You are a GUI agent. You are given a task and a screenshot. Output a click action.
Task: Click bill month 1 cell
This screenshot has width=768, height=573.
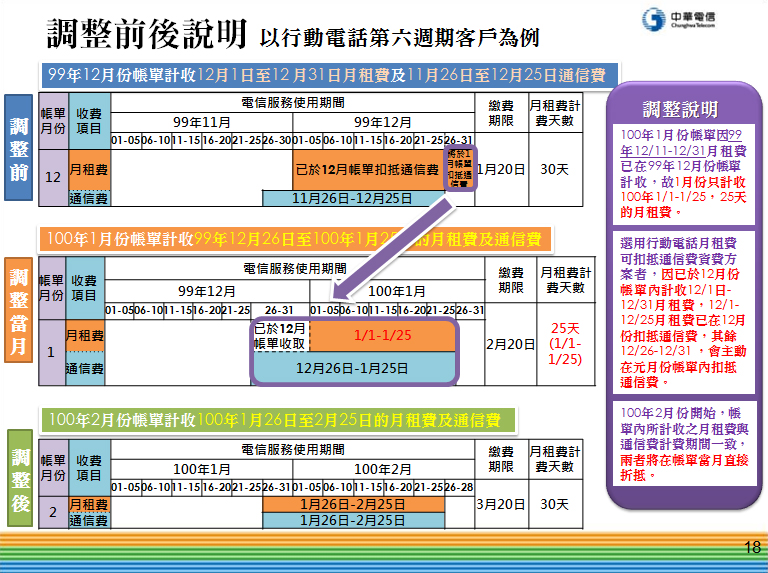pos(51,352)
